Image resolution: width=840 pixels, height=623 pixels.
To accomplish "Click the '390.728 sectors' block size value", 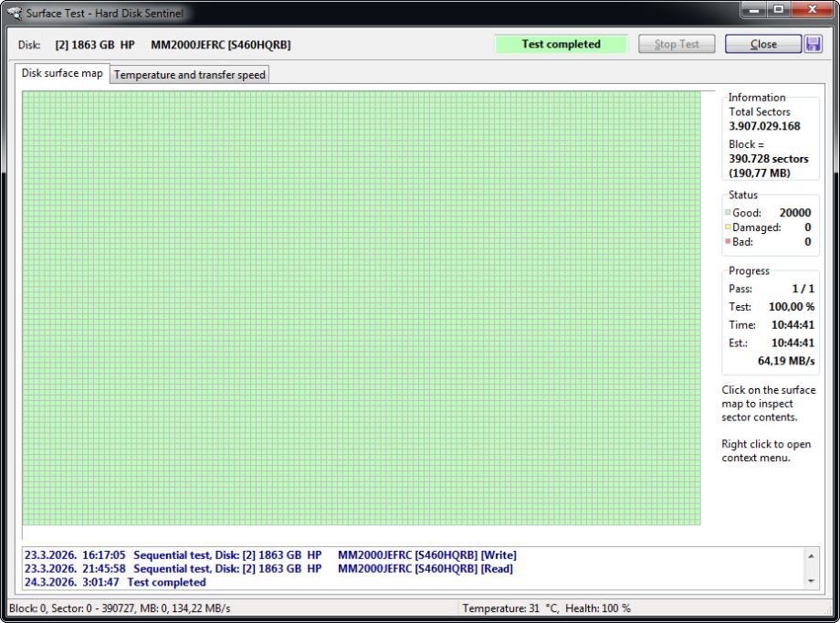I will click(x=768, y=159).
